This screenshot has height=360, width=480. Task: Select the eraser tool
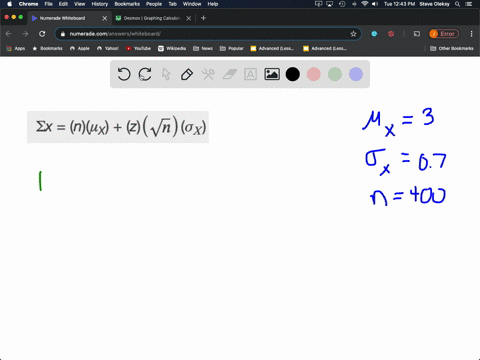pos(230,74)
